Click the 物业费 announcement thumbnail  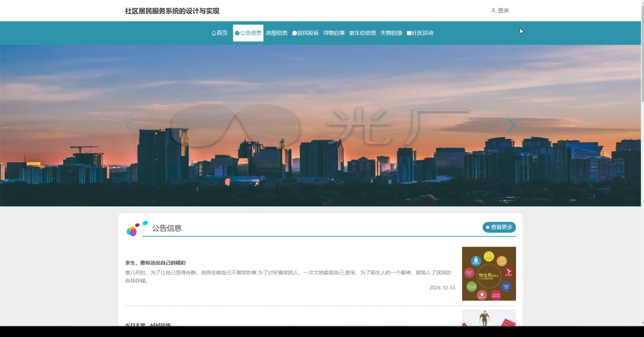(x=489, y=274)
